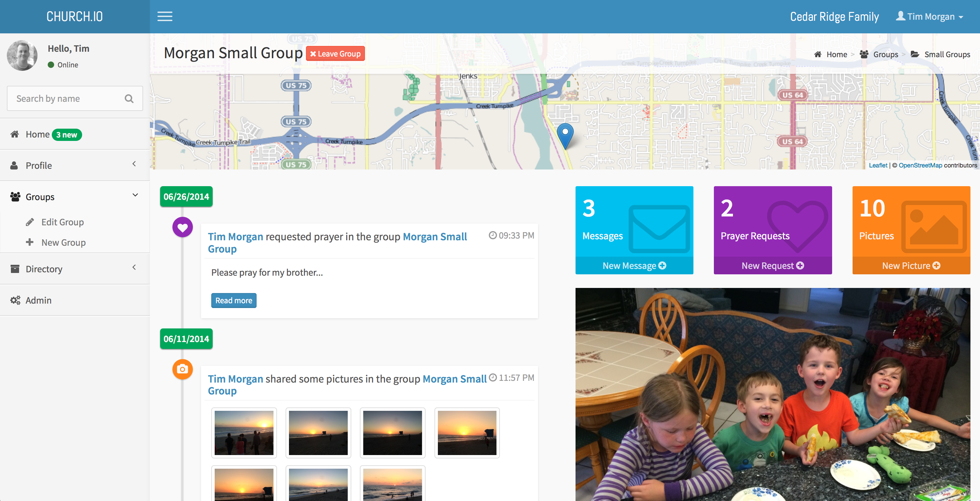Screen dimensions: 980x501
Task: Select New Group in sidebar
Action: point(63,243)
